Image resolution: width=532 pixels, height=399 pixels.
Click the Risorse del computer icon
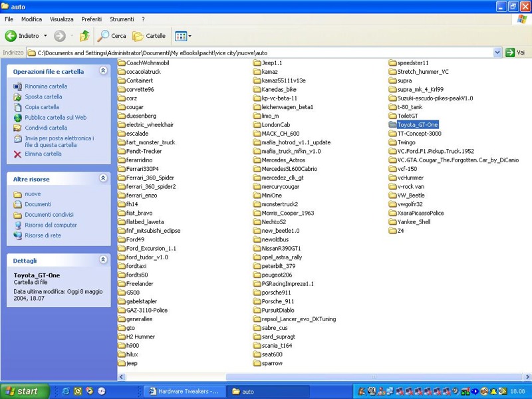17,225
